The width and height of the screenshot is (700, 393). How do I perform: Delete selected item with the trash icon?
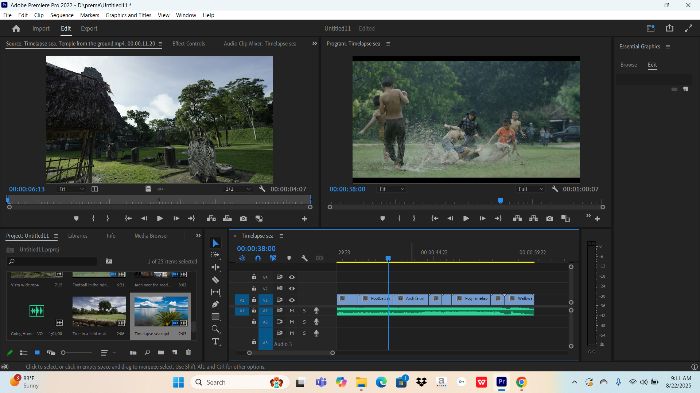(188, 352)
